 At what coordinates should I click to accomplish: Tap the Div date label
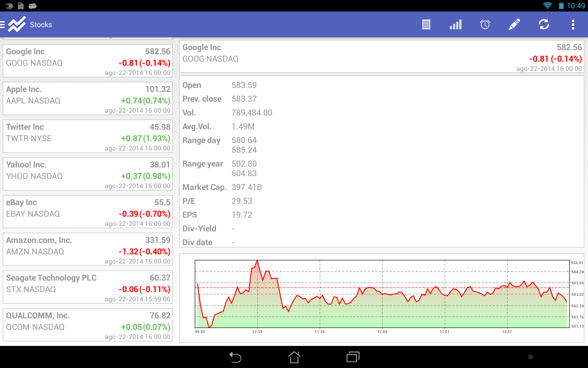click(x=198, y=242)
